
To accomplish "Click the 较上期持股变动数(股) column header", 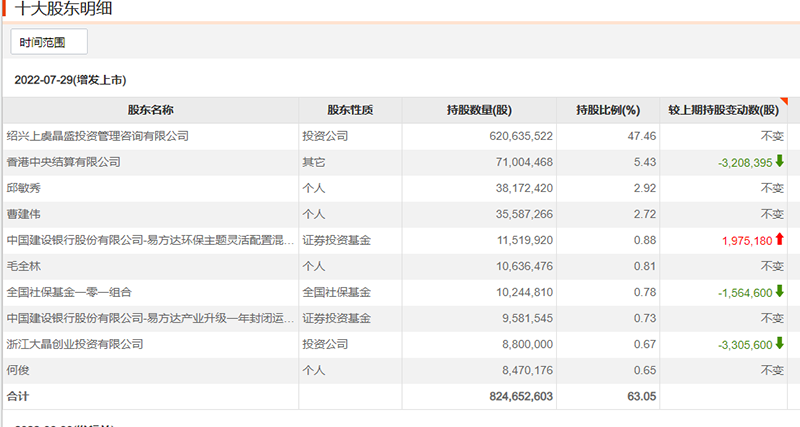I will (x=723, y=110).
